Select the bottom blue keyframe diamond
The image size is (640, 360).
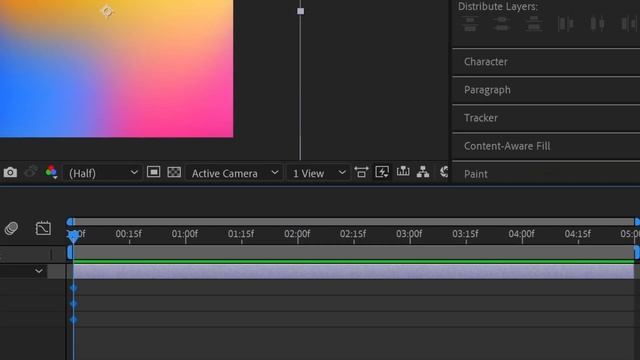[73, 320]
